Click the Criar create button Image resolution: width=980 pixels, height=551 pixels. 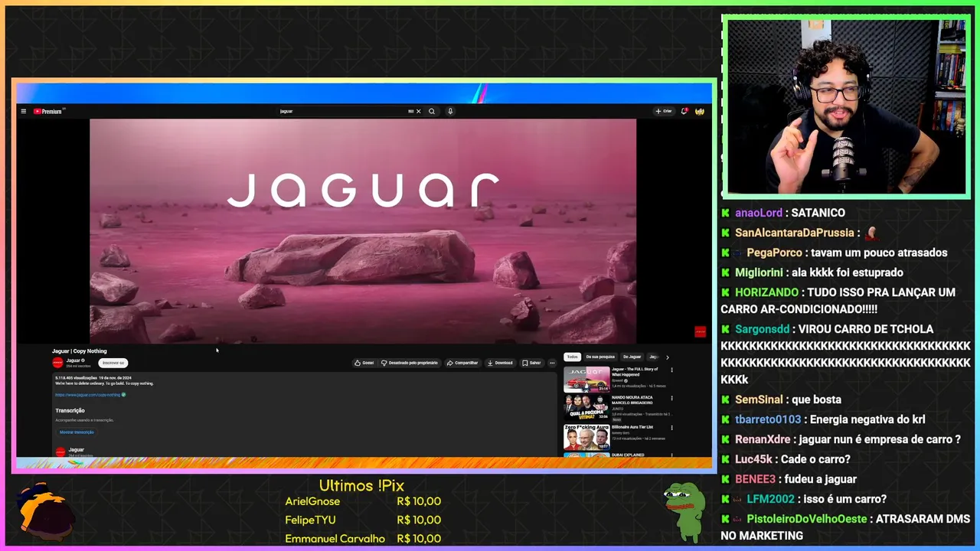coord(664,112)
